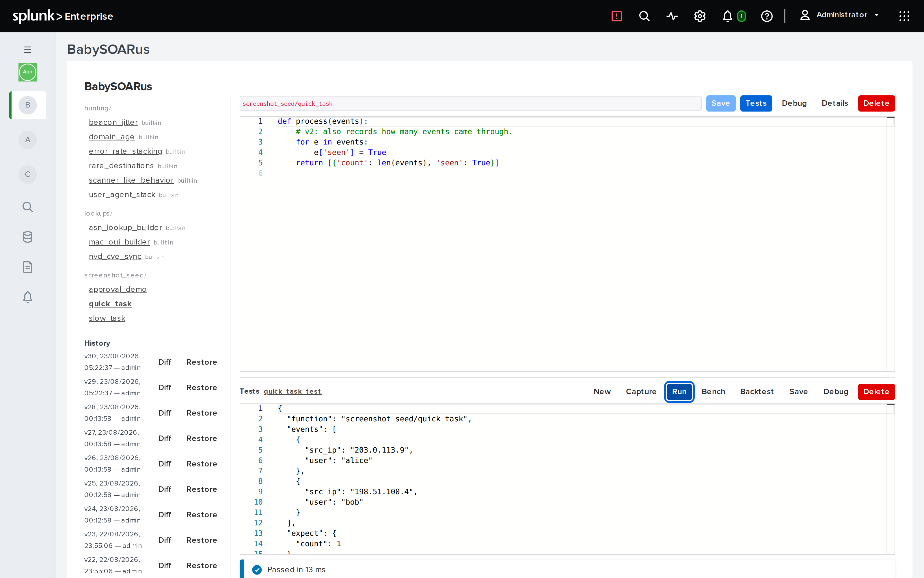Open the rare_destinations function
Image resolution: width=924 pixels, height=578 pixels.
pyautogui.click(x=121, y=166)
